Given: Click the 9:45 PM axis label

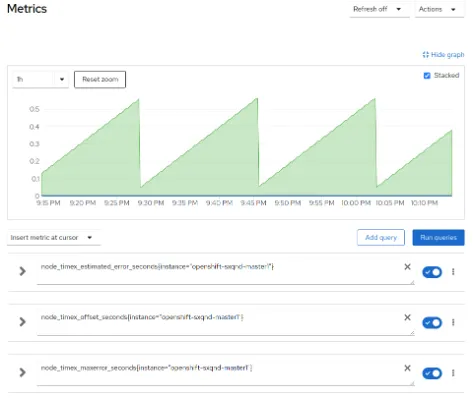Looking at the screenshot, I should (x=253, y=203).
